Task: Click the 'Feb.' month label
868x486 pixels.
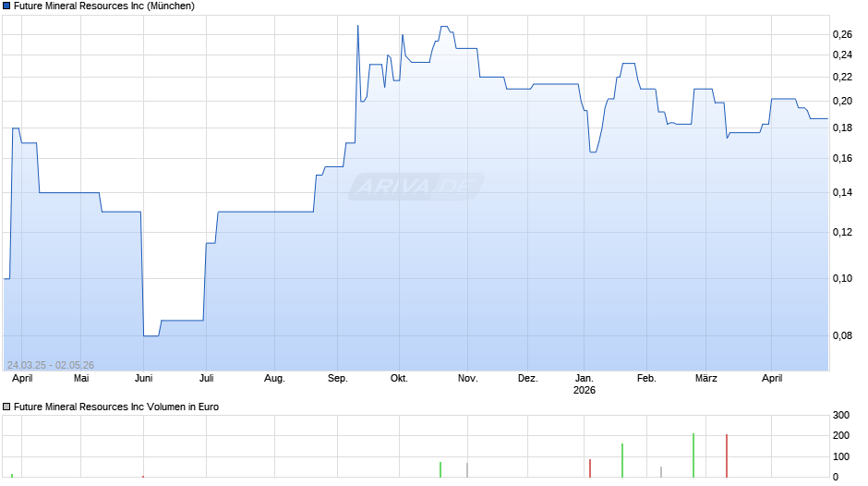Action: (x=646, y=378)
